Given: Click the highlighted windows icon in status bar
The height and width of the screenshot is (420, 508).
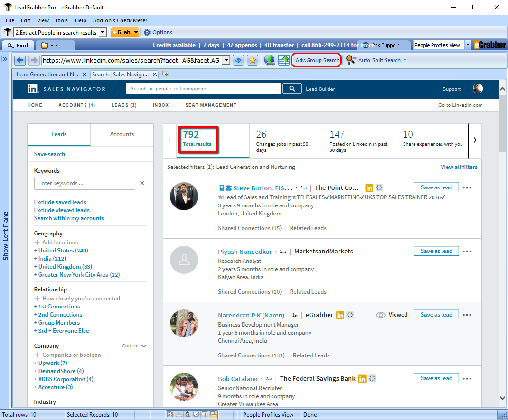Looking at the screenshot, I should pos(213,414).
